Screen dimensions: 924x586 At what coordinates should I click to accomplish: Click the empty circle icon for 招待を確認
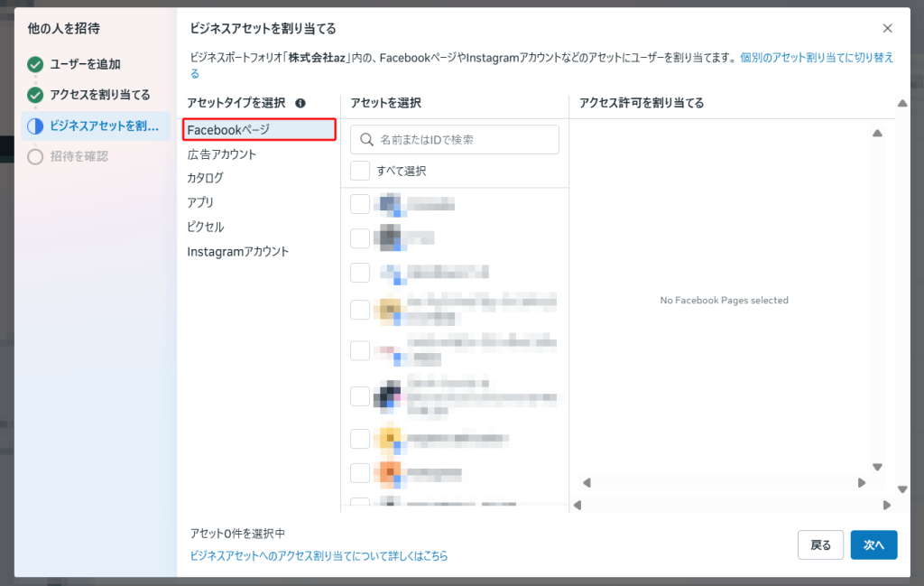point(35,156)
